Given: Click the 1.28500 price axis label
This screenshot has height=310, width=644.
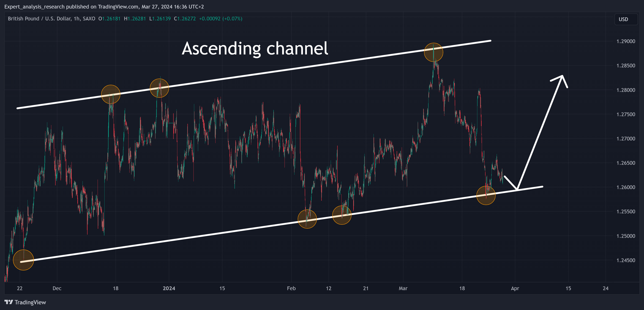Looking at the screenshot, I should click(x=626, y=66).
